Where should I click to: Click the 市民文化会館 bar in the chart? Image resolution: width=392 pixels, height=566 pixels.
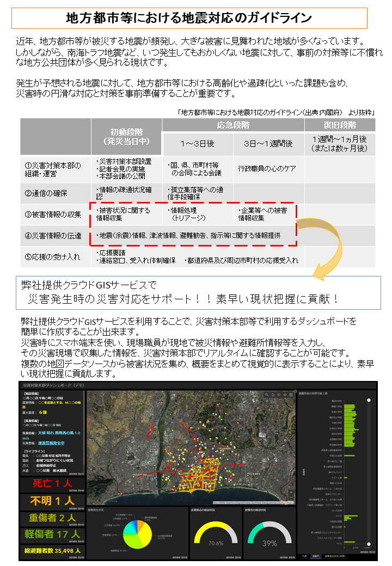point(350,456)
